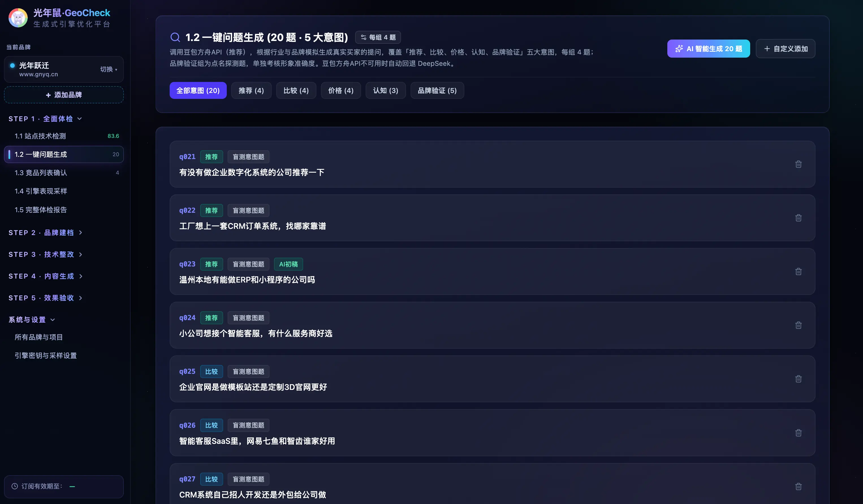The width and height of the screenshot is (863, 504).
Task: Click question text 有没有做企业数字化系统的公司推荐一下
Action: click(252, 172)
